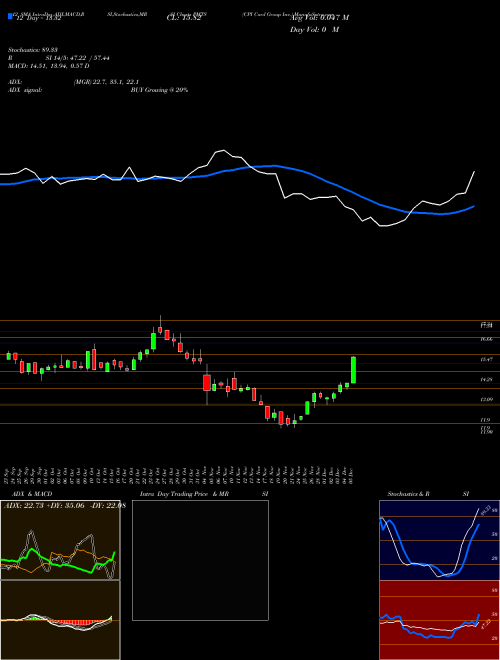Image resolution: width=500 pixels, height=660 pixels.
Task: Click the 'ADX: 22.73 +DY: 35.06' readout
Action: click(44, 506)
